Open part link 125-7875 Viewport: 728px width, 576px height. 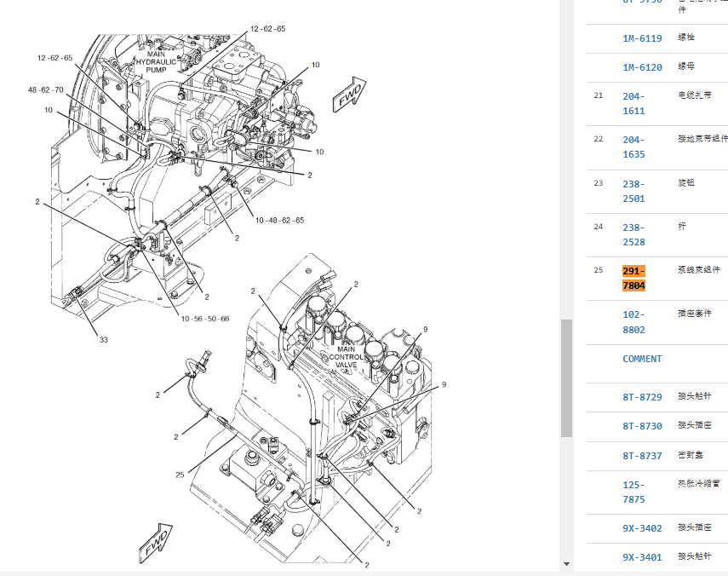[633, 492]
